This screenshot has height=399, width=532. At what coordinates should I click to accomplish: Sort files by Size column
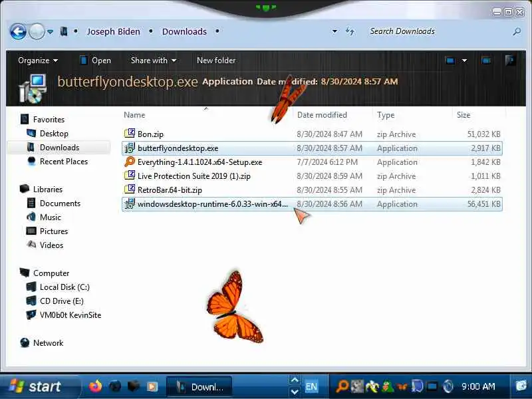tap(463, 115)
